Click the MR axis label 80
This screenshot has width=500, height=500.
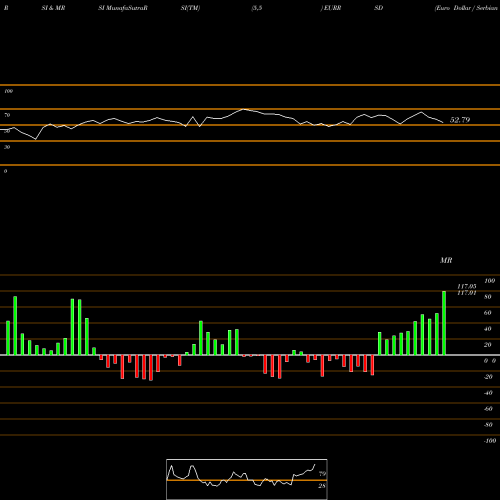point(488,297)
